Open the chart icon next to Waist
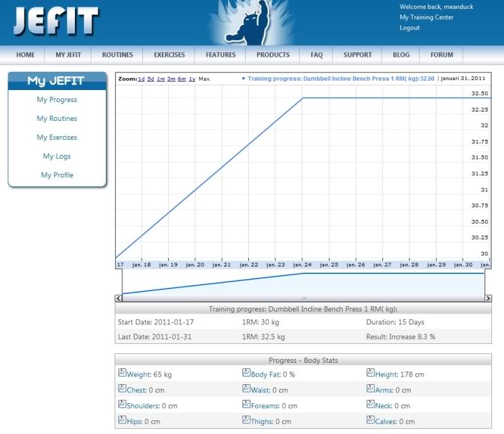 click(x=246, y=389)
